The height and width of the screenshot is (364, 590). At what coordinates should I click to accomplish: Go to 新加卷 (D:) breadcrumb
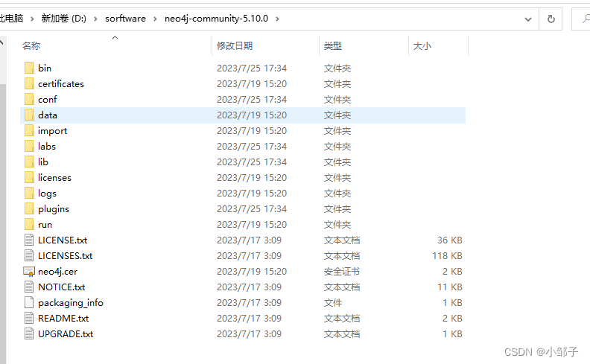point(63,19)
